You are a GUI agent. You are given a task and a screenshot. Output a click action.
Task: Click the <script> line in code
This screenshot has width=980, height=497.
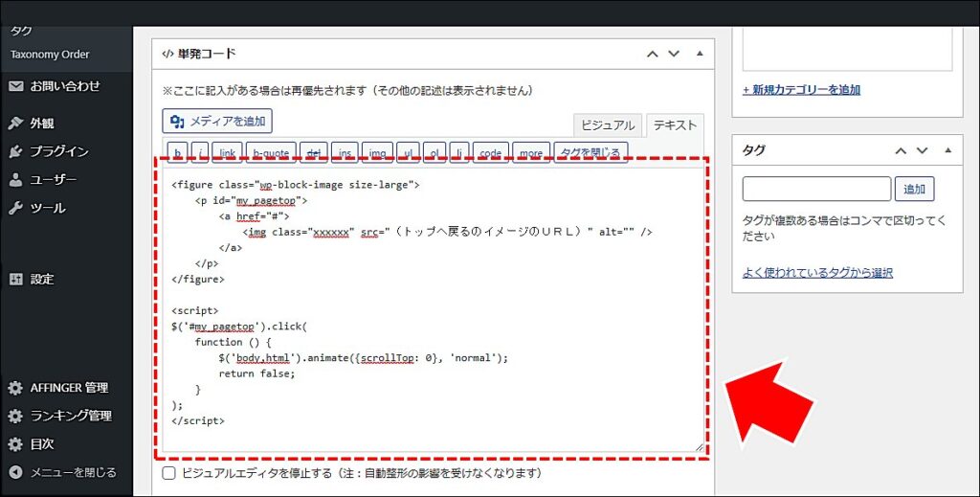click(195, 310)
